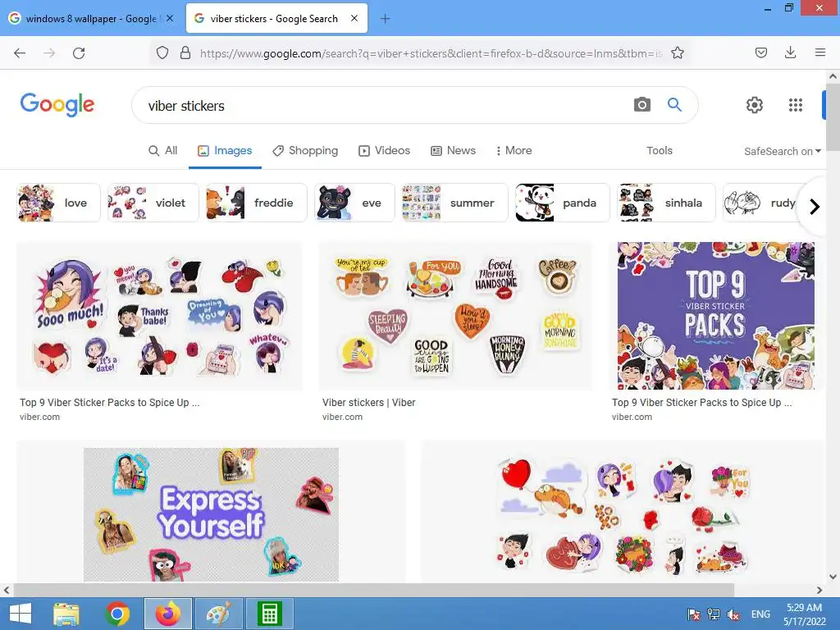The image size is (840, 630).
Task: Open the heart balloon stickers image
Action: (622, 514)
